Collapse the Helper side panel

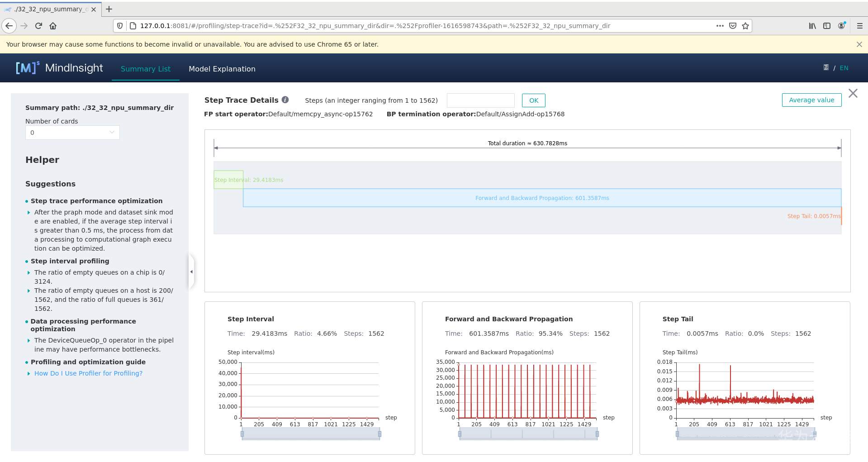[x=191, y=271]
